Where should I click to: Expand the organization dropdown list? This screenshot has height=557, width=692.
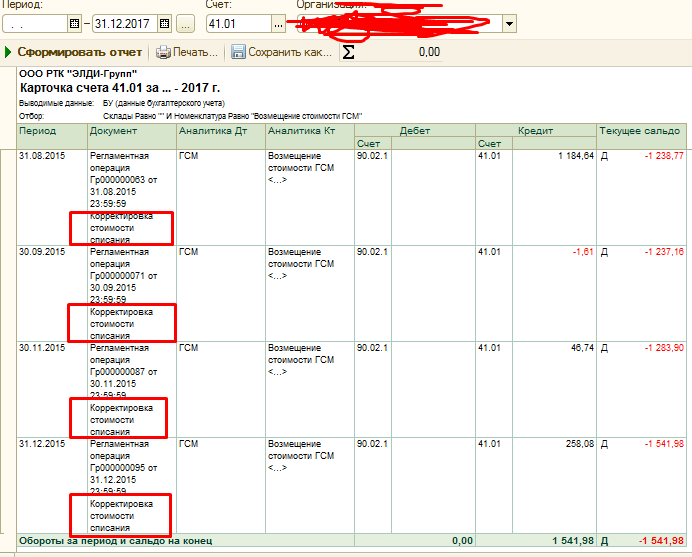[510, 23]
